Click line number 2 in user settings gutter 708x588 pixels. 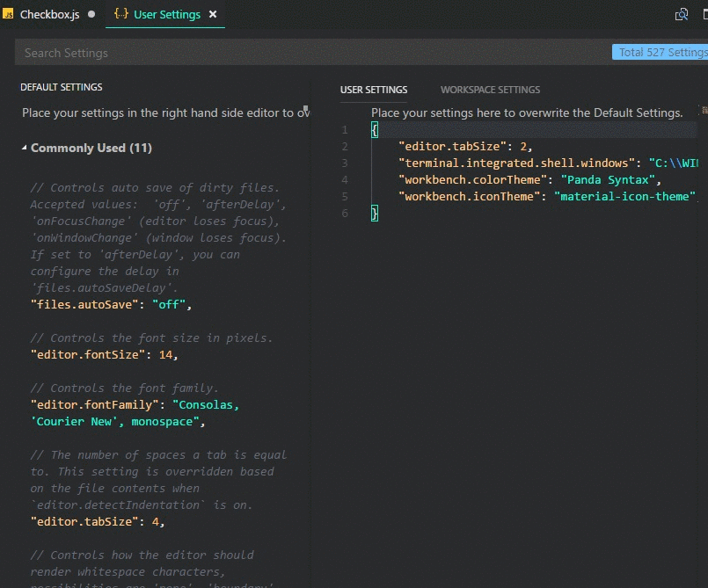[x=346, y=147]
